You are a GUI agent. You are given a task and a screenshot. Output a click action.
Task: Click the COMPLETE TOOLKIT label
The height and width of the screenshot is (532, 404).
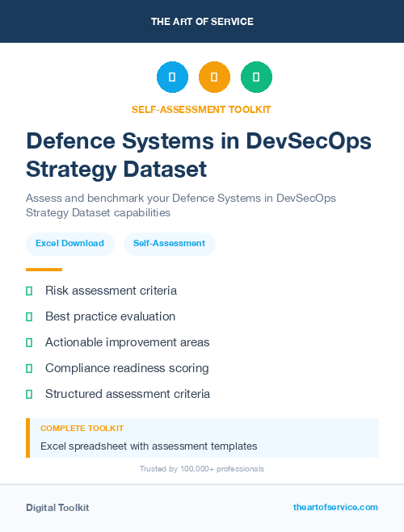pos(82,429)
